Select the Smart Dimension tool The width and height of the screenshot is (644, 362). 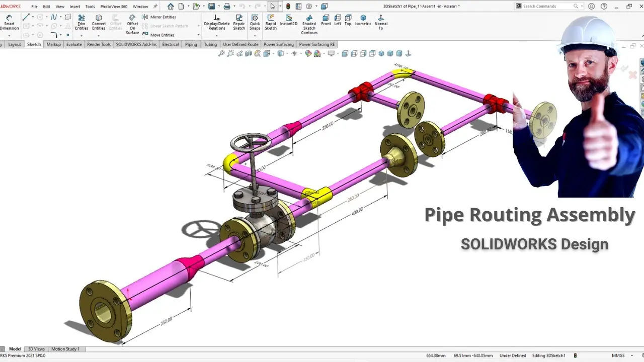(9, 22)
